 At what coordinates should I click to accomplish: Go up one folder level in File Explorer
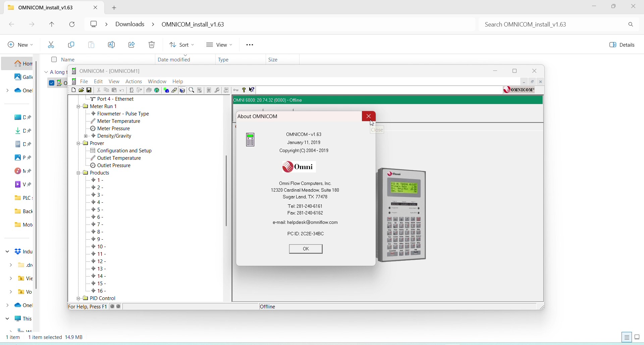tap(52, 24)
